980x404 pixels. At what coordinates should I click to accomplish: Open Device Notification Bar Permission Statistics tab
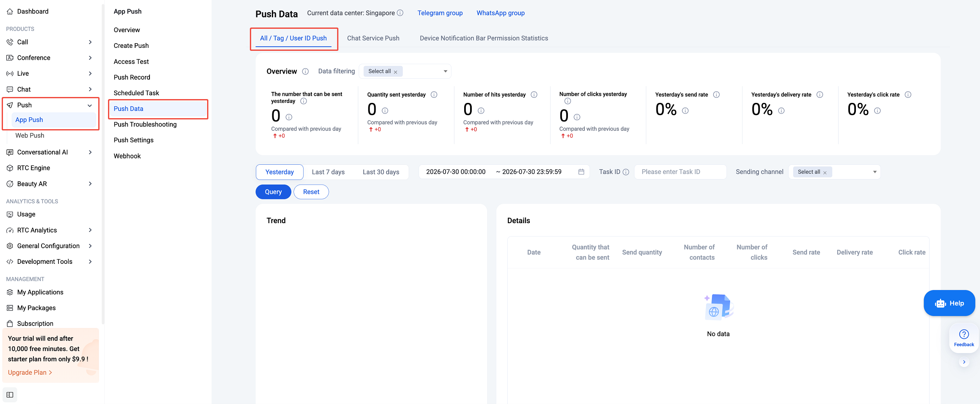(x=484, y=38)
